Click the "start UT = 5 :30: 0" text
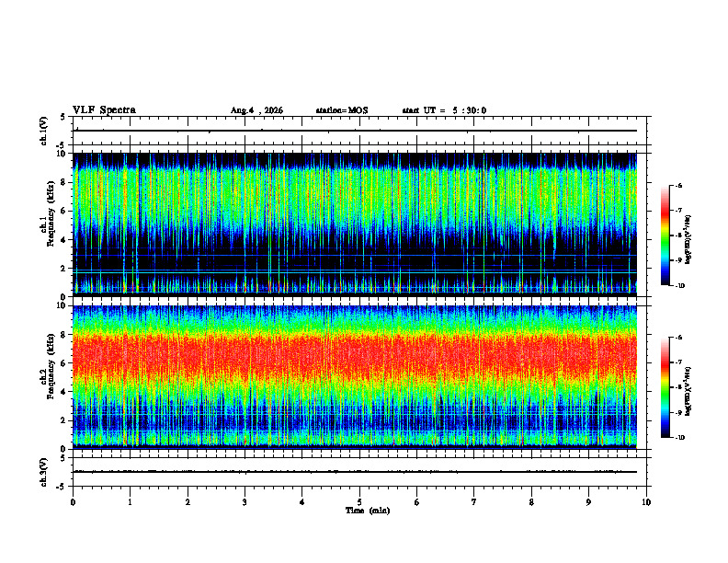This screenshot has width=728, height=563. coord(444,110)
